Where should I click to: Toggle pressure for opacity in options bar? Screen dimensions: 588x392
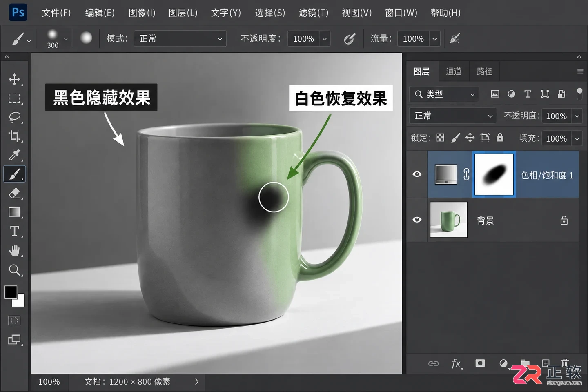point(350,39)
